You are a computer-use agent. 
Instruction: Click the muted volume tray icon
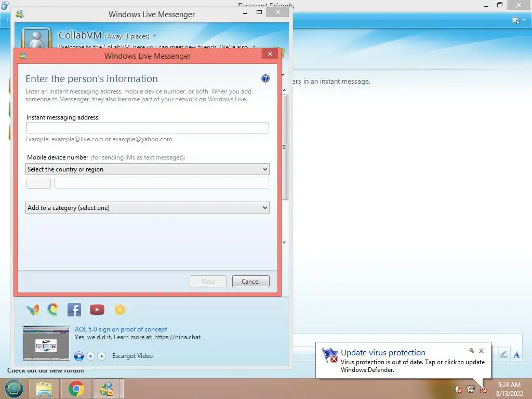click(458, 389)
